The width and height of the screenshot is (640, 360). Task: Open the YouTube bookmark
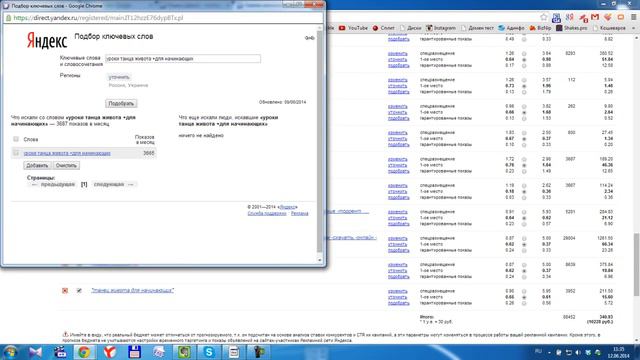point(353,28)
